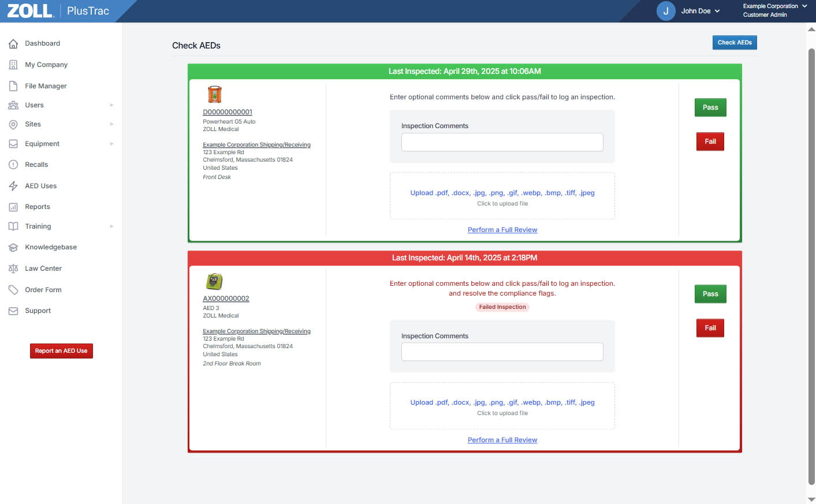Viewport: 816px width, 504px height.
Task: Click the Powerheart G5 AED thumbnail
Action: [x=214, y=94]
